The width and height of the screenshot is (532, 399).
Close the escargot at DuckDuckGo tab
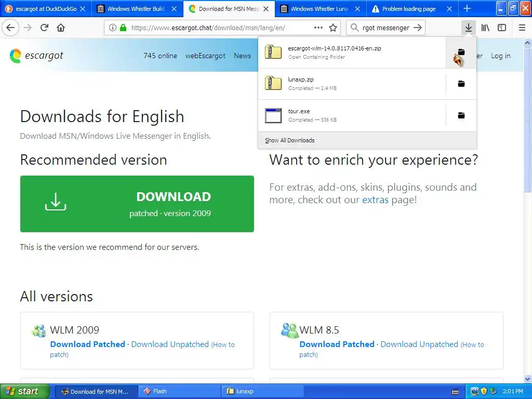pyautogui.click(x=83, y=9)
